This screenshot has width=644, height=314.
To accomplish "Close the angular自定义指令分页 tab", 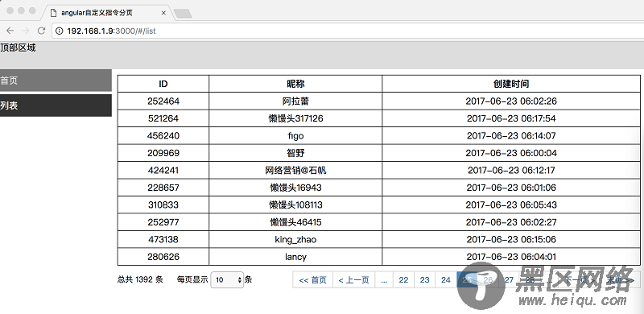I will click(x=163, y=13).
